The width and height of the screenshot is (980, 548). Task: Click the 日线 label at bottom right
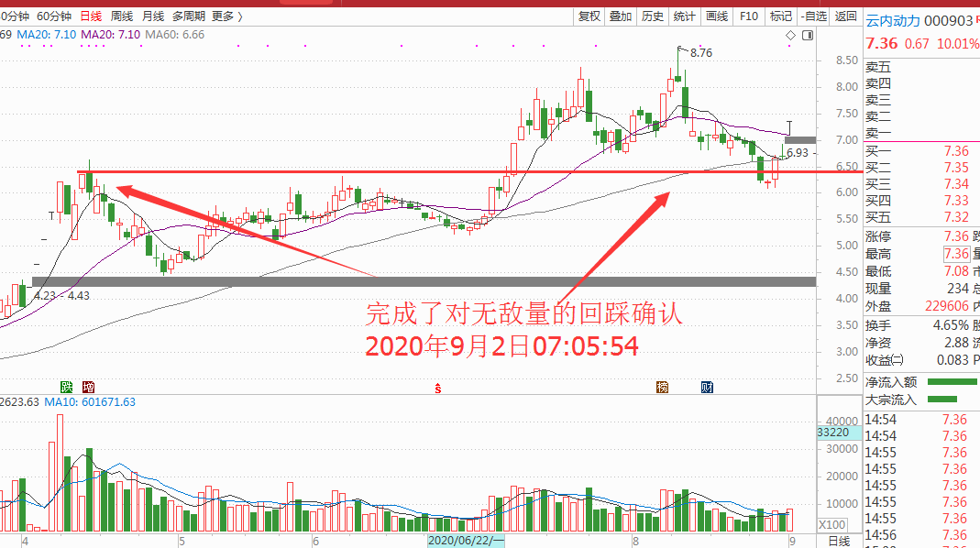click(839, 541)
